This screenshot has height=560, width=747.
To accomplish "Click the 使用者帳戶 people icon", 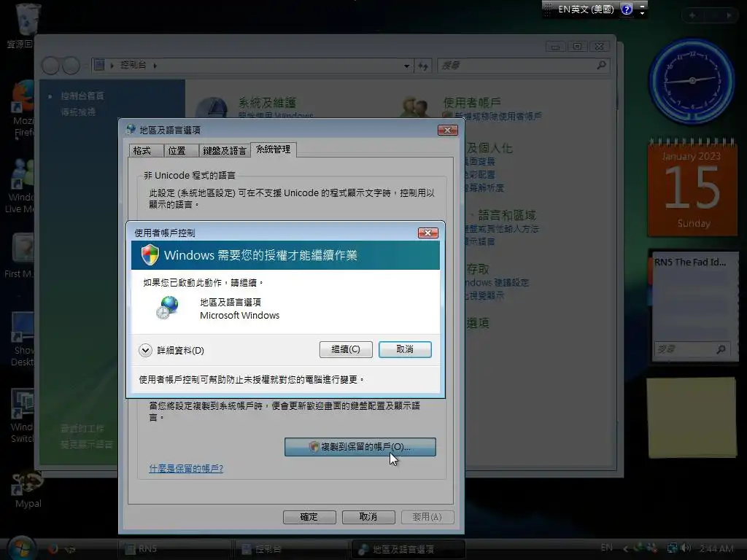I will (414, 106).
